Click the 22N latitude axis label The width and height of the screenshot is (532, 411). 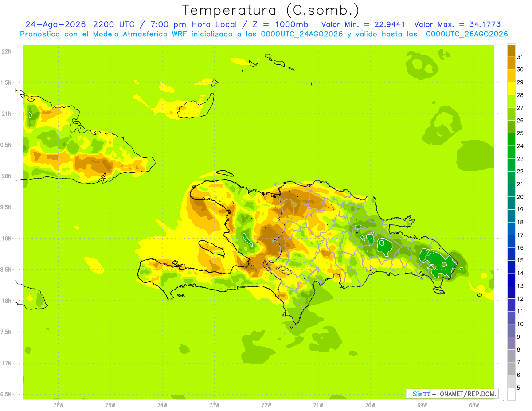tap(7, 51)
